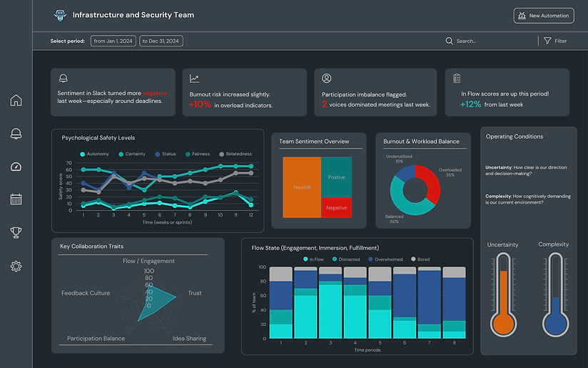The height and width of the screenshot is (368, 588).
Task: Open settings gear in sidebar
Action: tap(16, 267)
